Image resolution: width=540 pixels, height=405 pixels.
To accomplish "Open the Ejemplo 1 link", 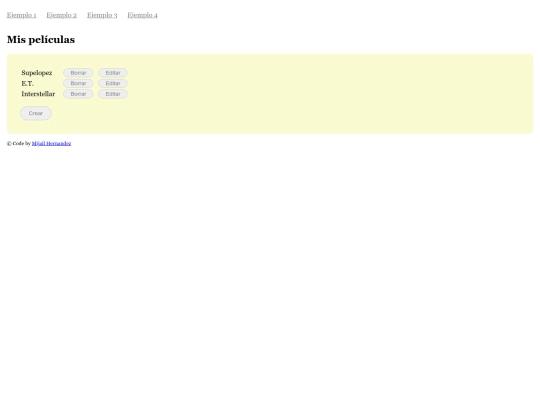I will coord(21,15).
